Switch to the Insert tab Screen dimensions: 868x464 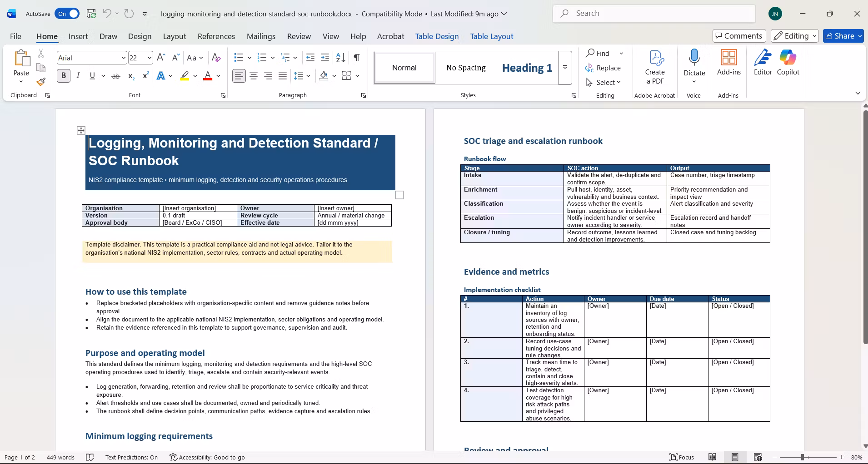click(x=78, y=36)
